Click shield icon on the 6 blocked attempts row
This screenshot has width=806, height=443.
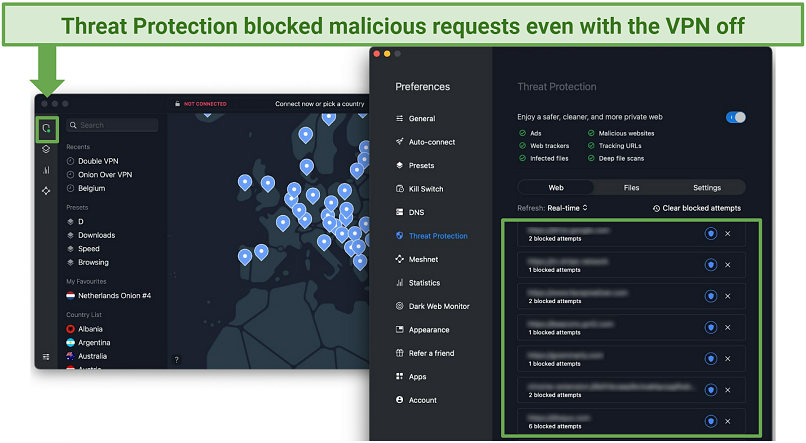[710, 421]
